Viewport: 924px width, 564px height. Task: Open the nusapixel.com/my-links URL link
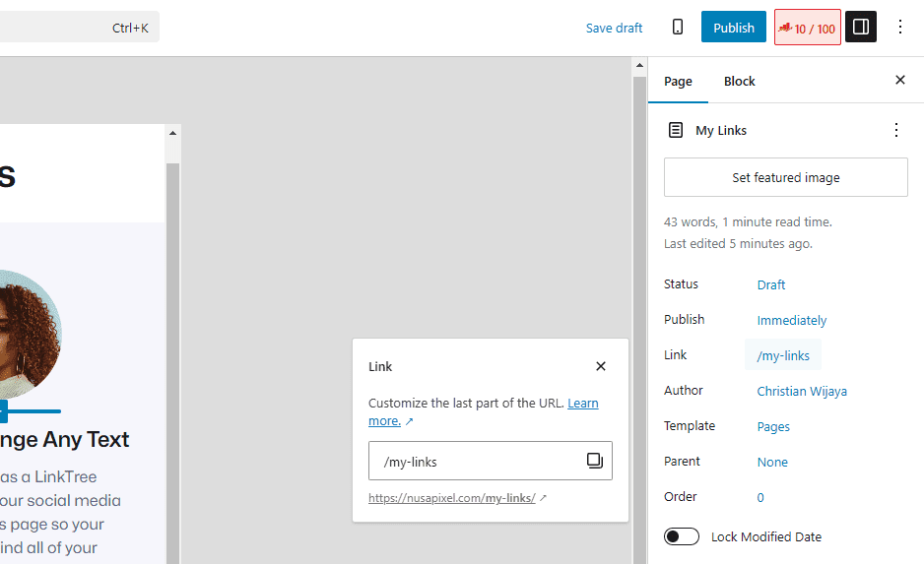click(452, 498)
